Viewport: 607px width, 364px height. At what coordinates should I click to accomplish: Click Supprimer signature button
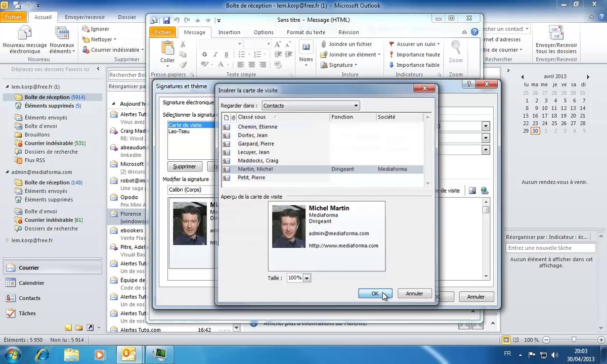pyautogui.click(x=185, y=166)
